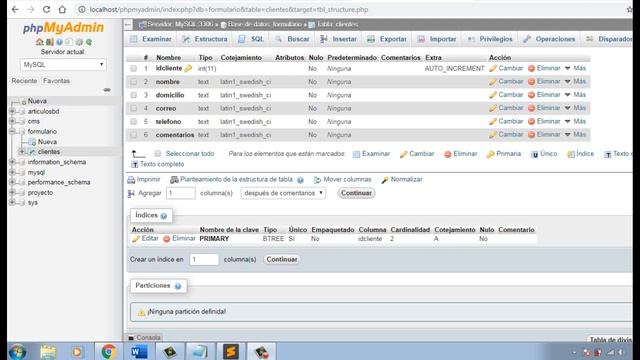This screenshot has height=360, width=640.
Task: Check the nombre row checkbox
Action: click(133, 82)
